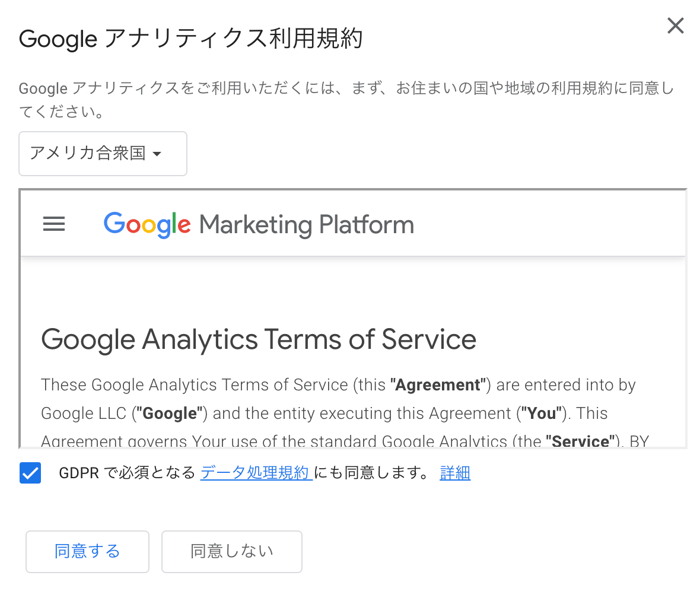Click the にも同意します text
The height and width of the screenshot is (604, 700).
[371, 473]
